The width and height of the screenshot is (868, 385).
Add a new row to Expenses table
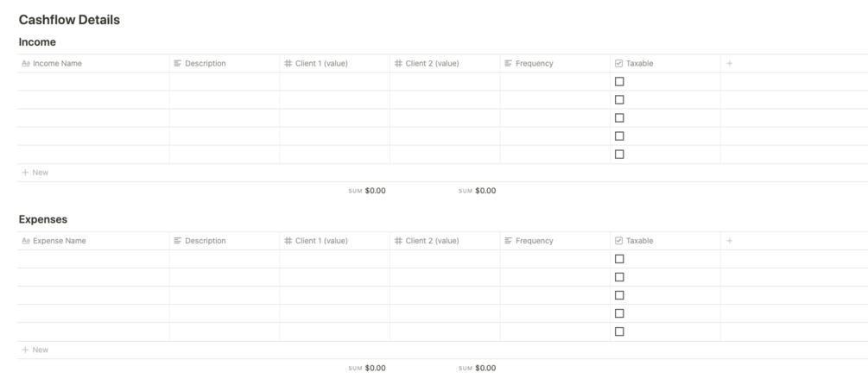[x=35, y=350]
